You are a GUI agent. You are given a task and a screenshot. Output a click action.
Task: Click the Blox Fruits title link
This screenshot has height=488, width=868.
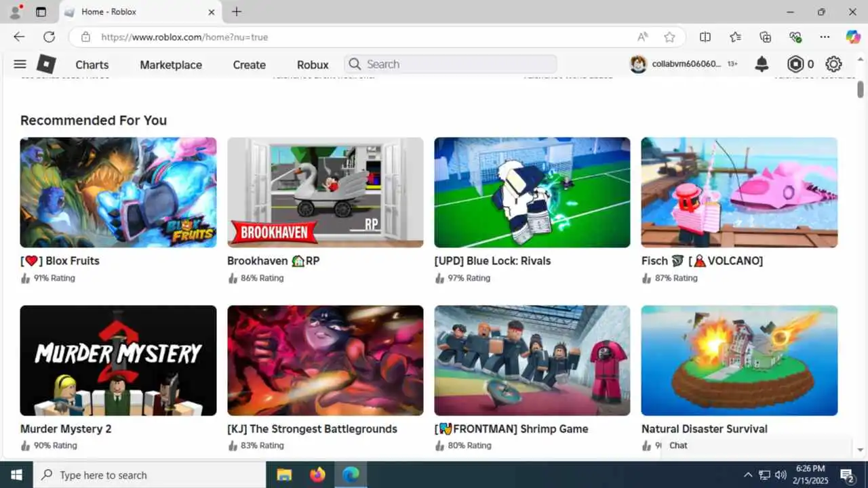click(60, 261)
